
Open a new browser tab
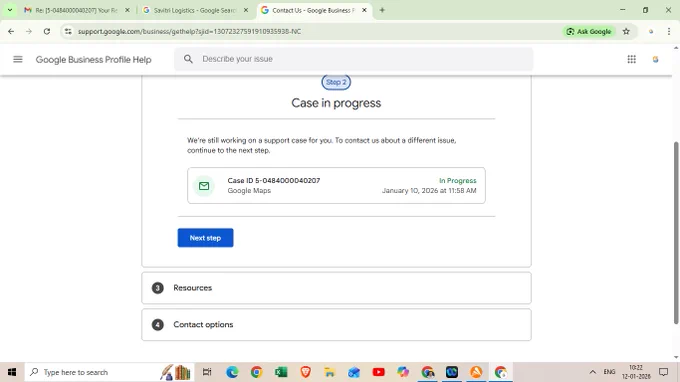click(x=382, y=10)
